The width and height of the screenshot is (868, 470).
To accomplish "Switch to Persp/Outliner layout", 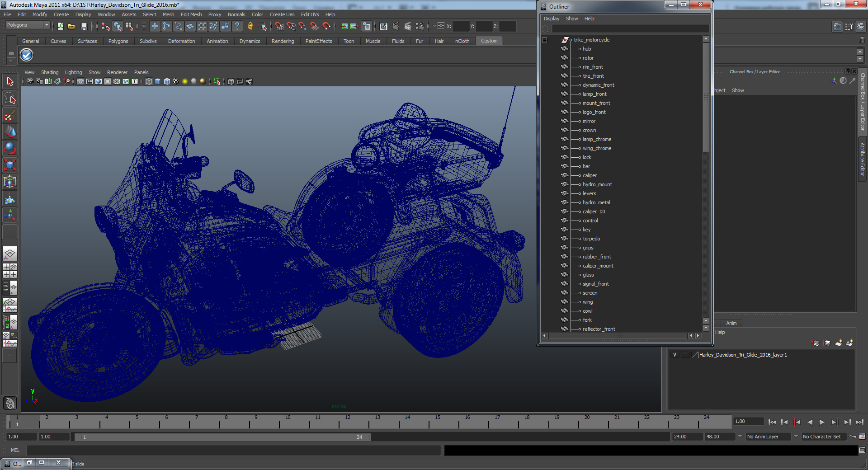I will coord(10,287).
